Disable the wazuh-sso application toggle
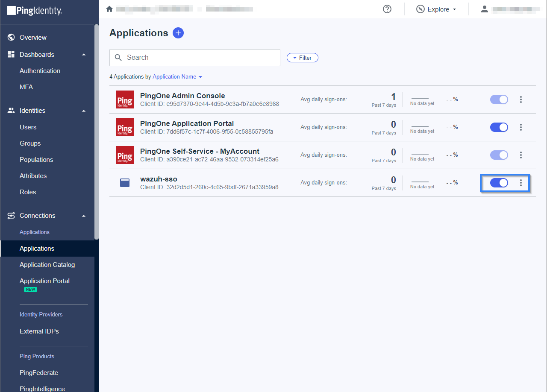Image resolution: width=547 pixels, height=392 pixels. click(499, 183)
